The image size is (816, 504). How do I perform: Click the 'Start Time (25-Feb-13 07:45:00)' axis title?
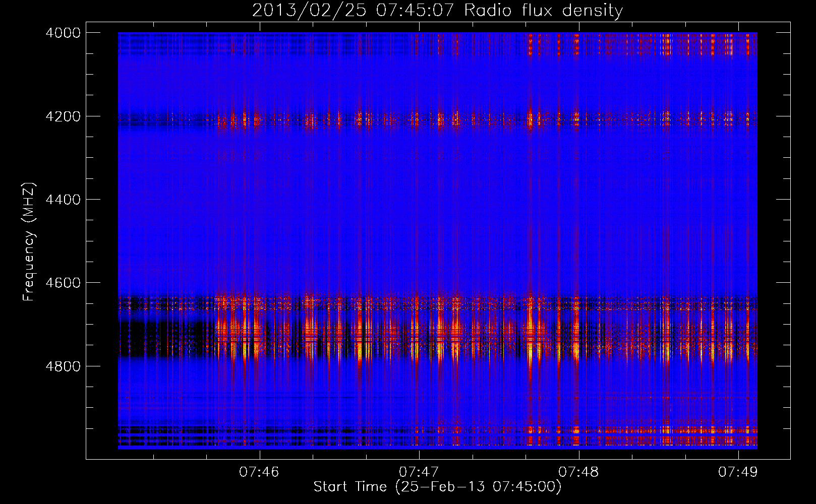pyautogui.click(x=437, y=487)
